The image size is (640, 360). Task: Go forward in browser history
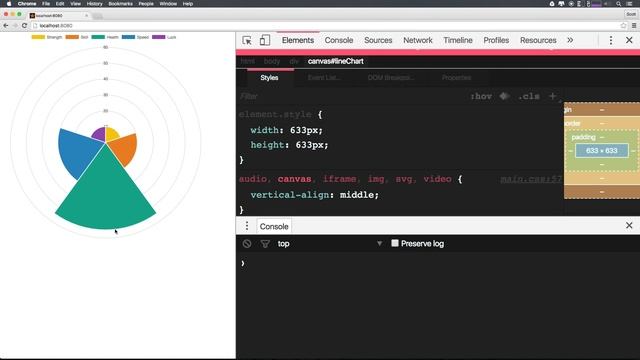(15, 25)
